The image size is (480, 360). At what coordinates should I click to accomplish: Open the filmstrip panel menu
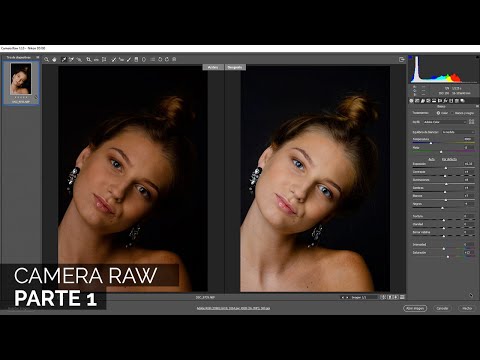(x=38, y=57)
